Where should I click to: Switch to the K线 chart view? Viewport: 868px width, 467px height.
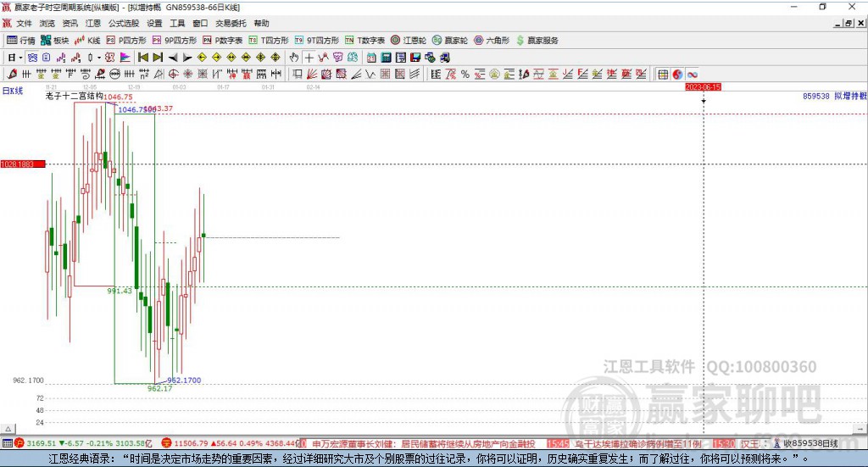(x=87, y=41)
